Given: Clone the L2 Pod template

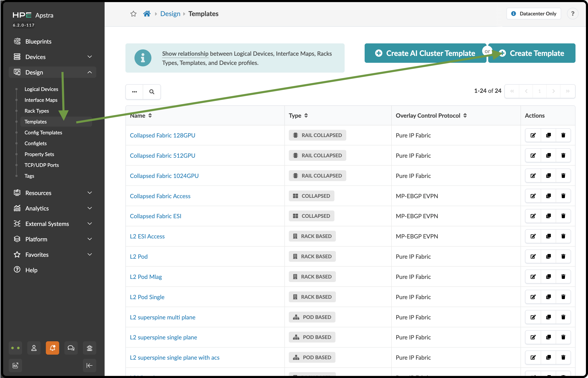Looking at the screenshot, I should pos(548,257).
